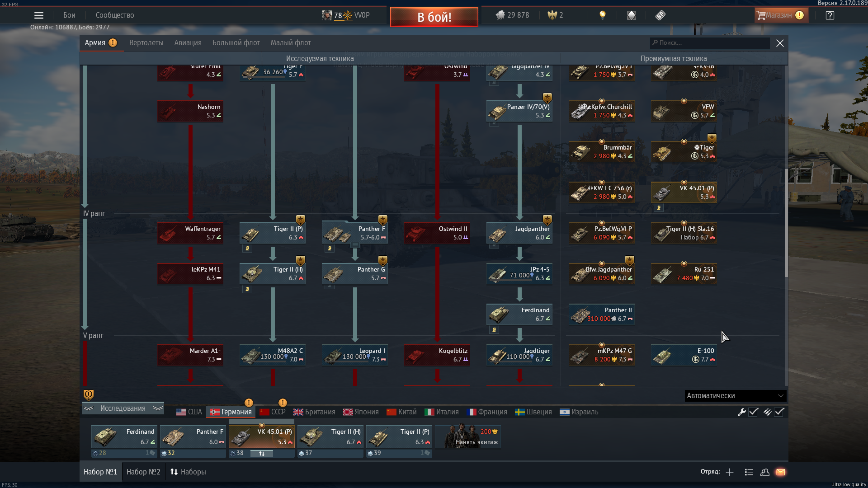Image resolution: width=868 pixels, height=488 pixels.
Task: Hire a new crew for 200 eagles
Action: tap(468, 436)
